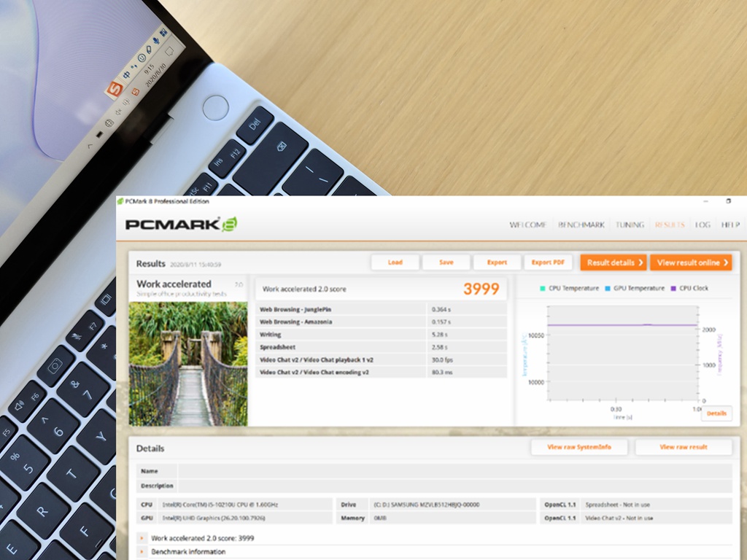Show hidden tray icons with the chevron
The height and width of the screenshot is (560, 747).
pos(90,145)
